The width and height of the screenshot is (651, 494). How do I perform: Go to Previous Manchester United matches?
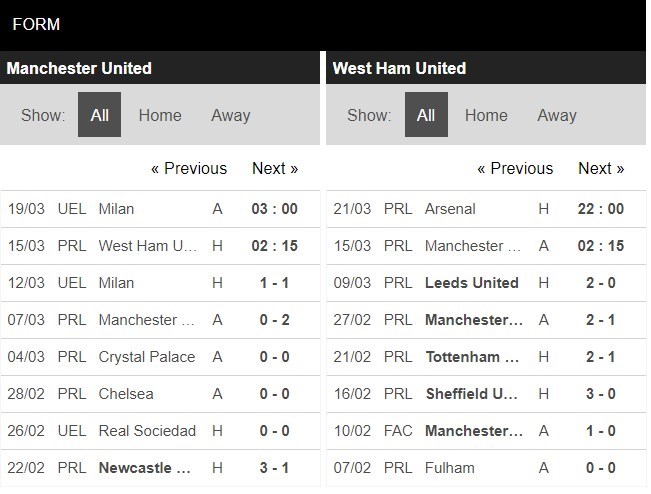tap(189, 168)
